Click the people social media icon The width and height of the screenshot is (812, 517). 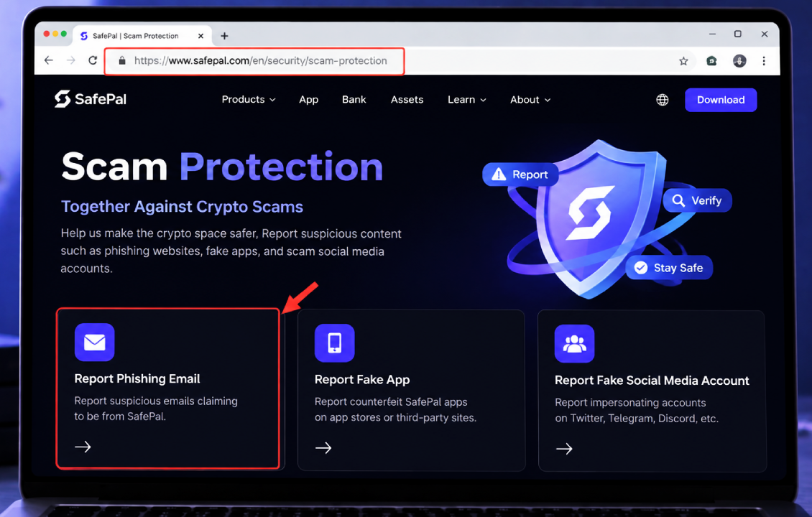point(574,344)
